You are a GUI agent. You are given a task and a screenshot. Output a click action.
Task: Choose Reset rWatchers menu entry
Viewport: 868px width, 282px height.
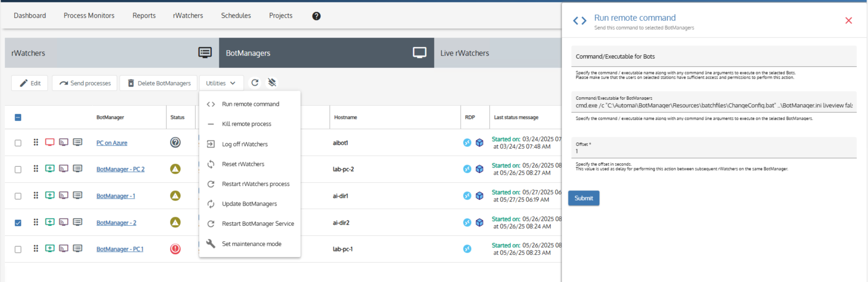pyautogui.click(x=250, y=164)
